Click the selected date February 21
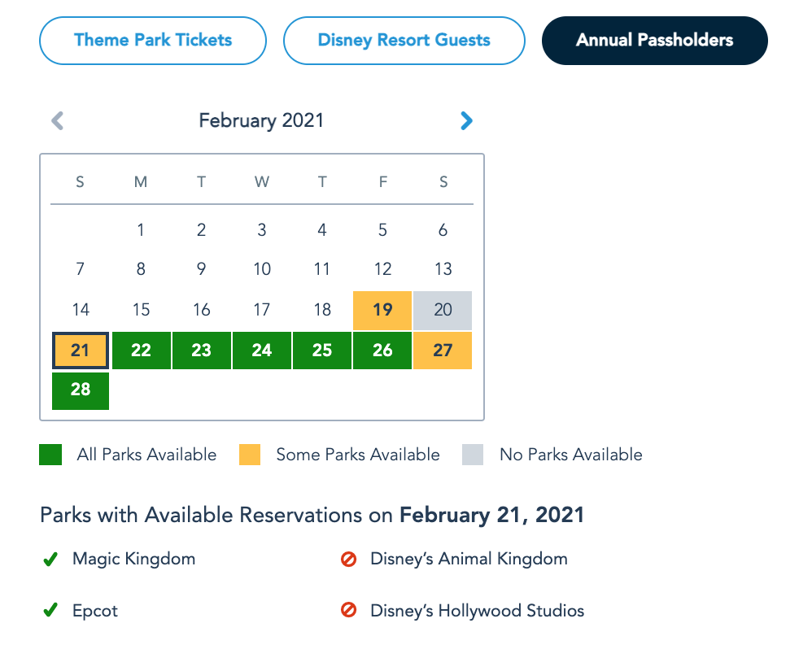The image size is (812, 649). click(81, 351)
